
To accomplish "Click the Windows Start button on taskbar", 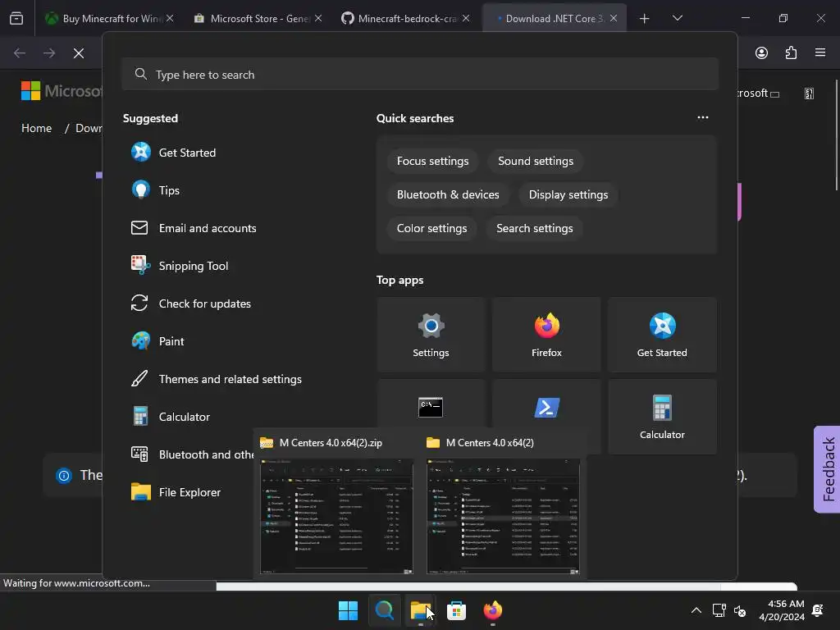I will click(348, 610).
